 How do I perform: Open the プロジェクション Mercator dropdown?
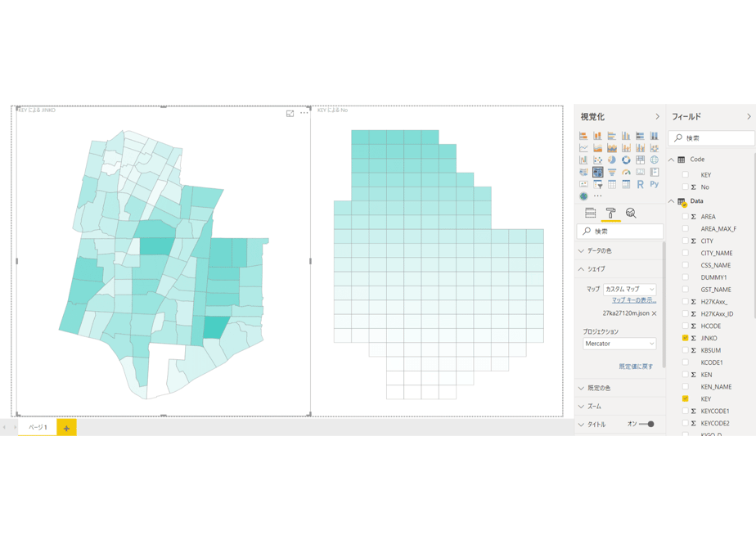point(619,344)
